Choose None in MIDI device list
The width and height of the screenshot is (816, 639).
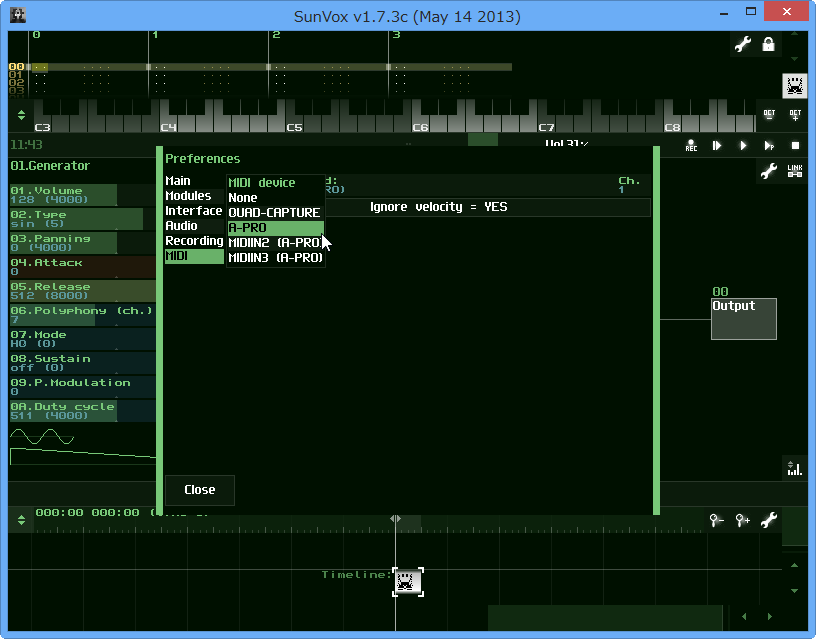276,198
